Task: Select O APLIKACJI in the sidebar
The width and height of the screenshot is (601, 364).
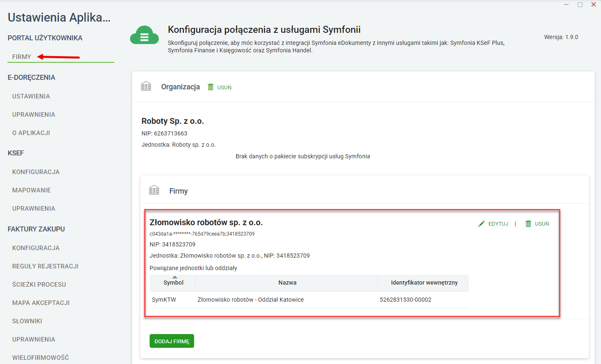Action: tap(31, 133)
